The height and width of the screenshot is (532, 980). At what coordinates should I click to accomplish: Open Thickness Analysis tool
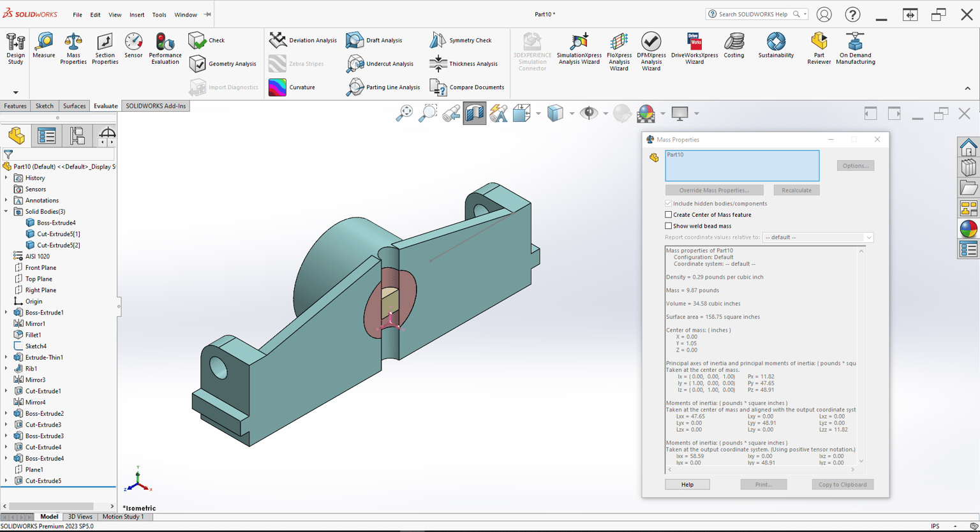[463, 64]
